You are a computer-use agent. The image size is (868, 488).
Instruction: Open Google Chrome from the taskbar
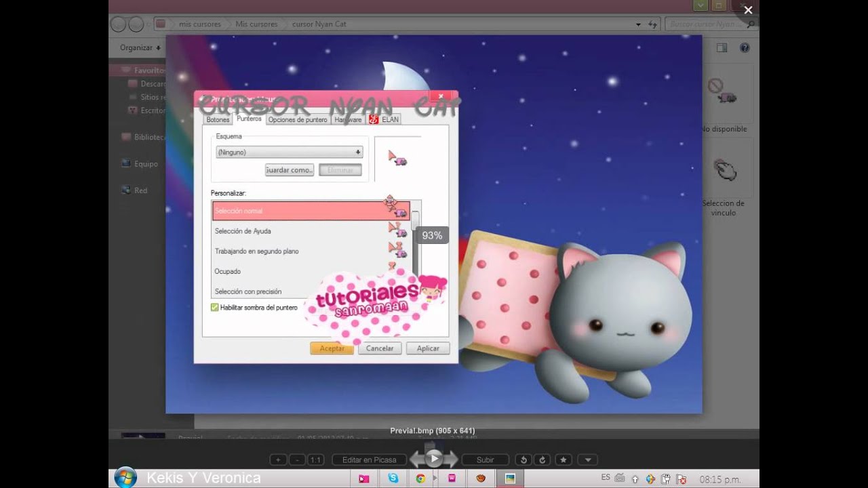pyautogui.click(x=420, y=479)
